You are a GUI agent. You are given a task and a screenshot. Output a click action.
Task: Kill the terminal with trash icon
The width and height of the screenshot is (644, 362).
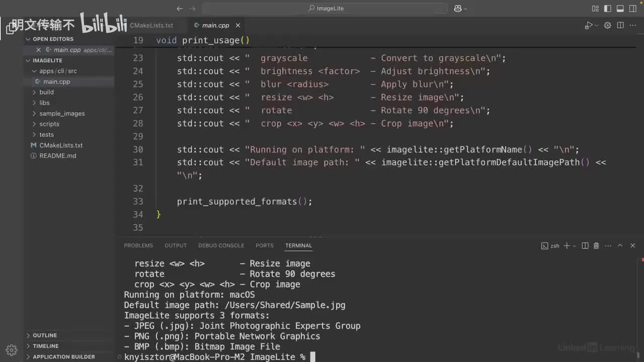click(x=596, y=246)
